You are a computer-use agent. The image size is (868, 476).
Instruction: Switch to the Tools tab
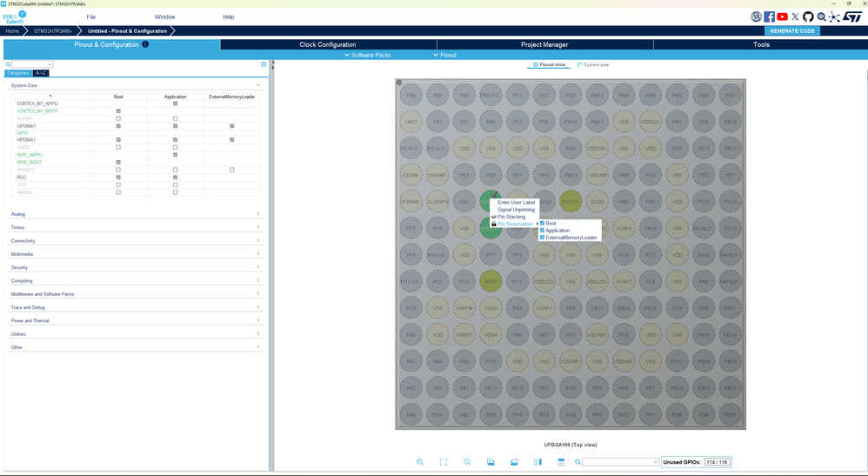(x=761, y=44)
